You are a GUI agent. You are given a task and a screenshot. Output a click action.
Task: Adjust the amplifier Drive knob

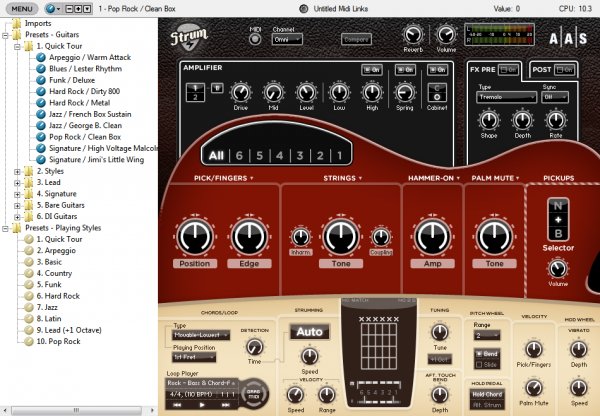240,93
